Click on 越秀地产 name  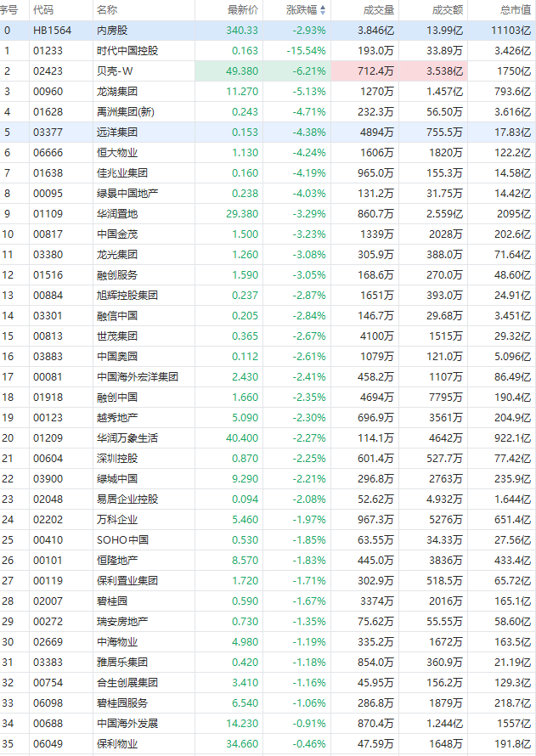click(117, 418)
